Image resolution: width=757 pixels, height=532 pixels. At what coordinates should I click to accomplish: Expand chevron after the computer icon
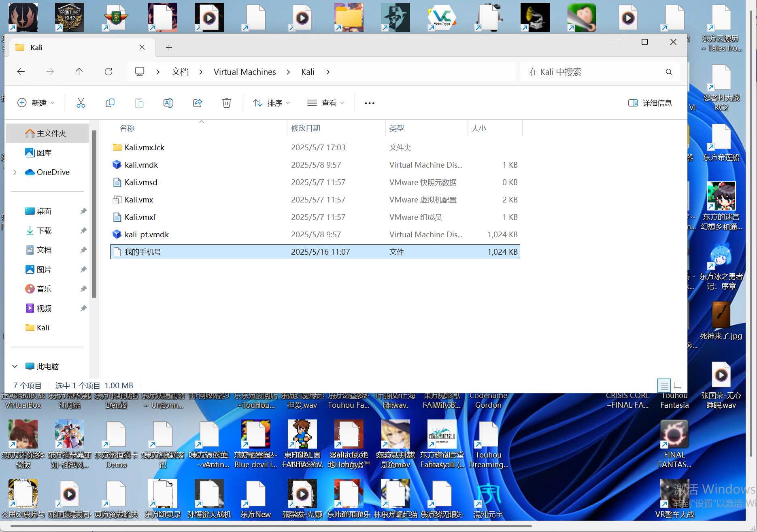[x=158, y=72]
